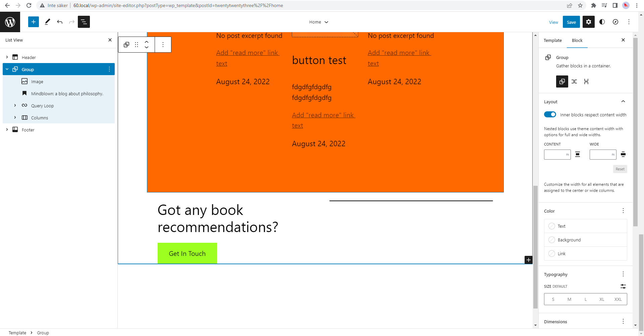Open the Home template dropdown
Screen dimensions: 644x336
(319, 22)
